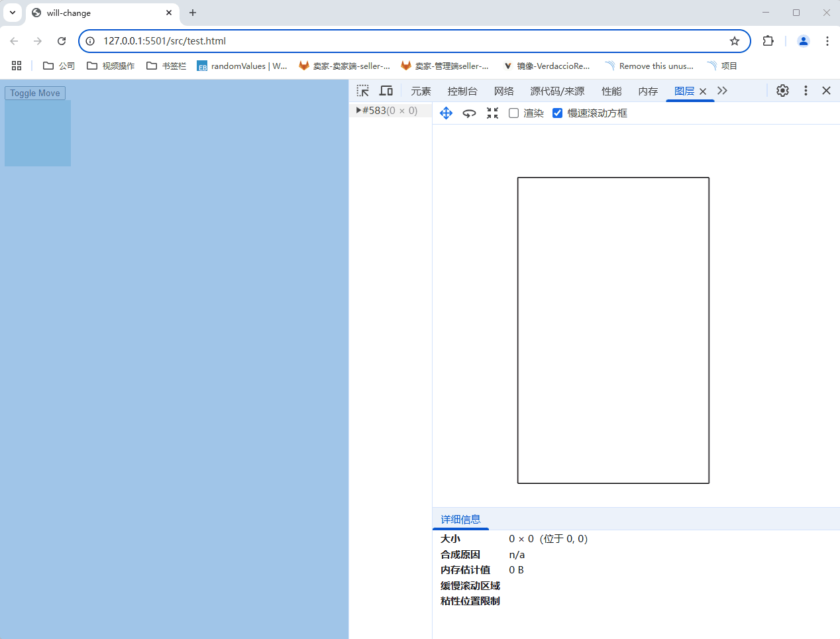Select the 详细信息 details tab
Screen dimensions: 840x639
click(460, 519)
